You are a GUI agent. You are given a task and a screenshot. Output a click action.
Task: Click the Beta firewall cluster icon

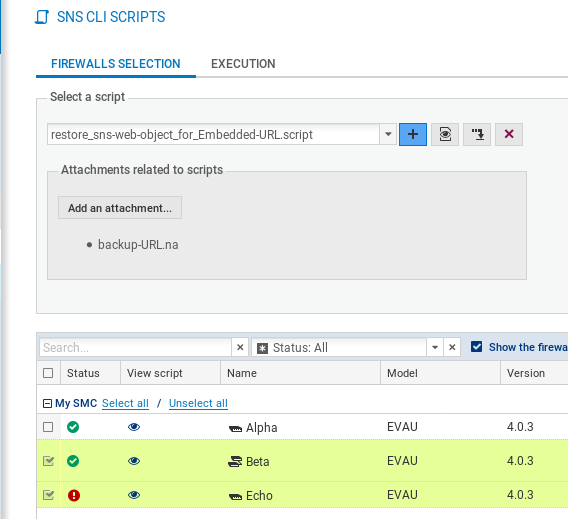click(x=235, y=461)
